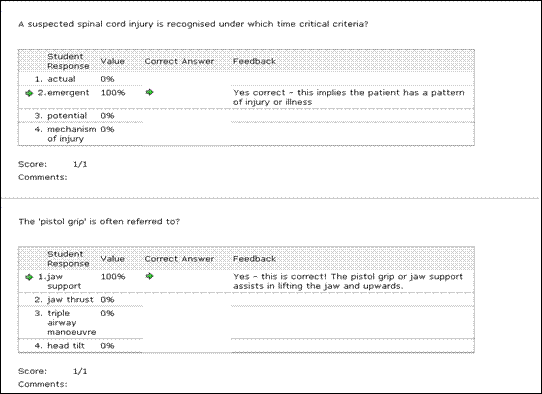
Task: Click the spinal cord injury question text
Action: 193,24
